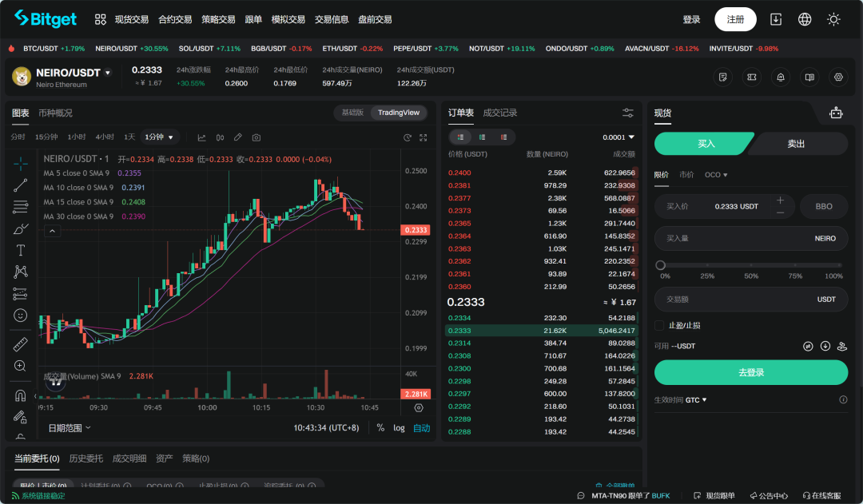
Task: Tick the 止盈/止损 checkbox
Action: (x=659, y=326)
